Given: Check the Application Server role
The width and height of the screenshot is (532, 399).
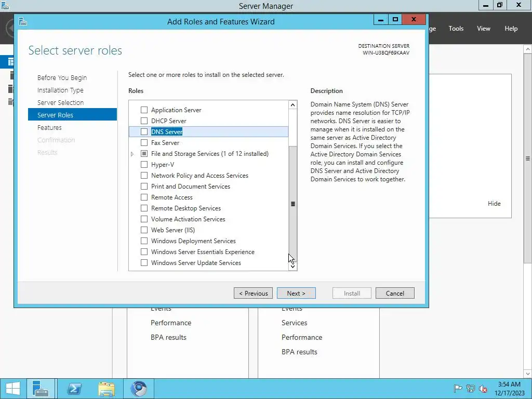Looking at the screenshot, I should pos(144,110).
